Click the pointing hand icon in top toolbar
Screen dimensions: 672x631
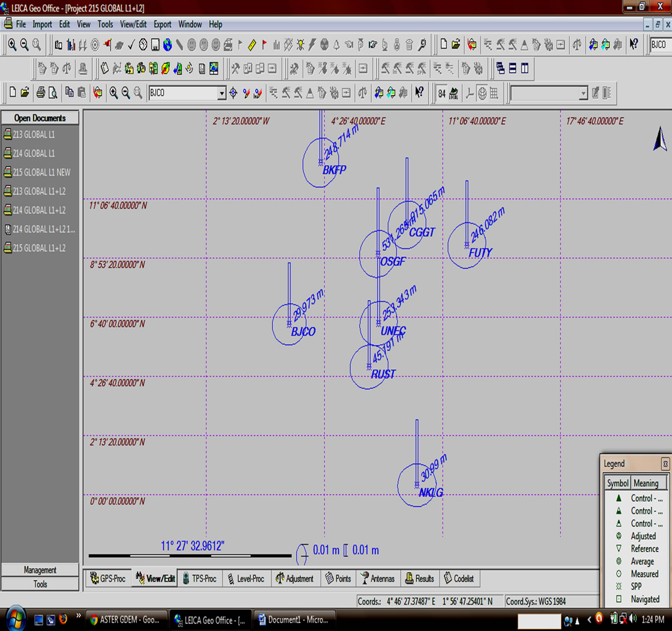pos(373,45)
